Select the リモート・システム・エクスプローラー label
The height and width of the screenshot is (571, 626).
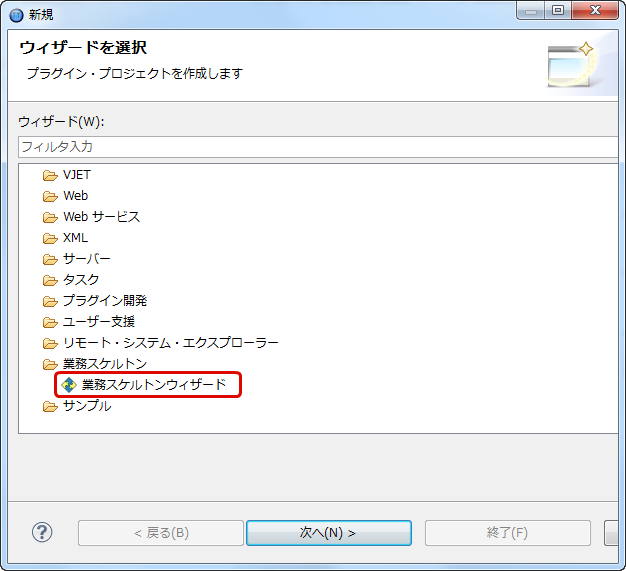(x=170, y=343)
